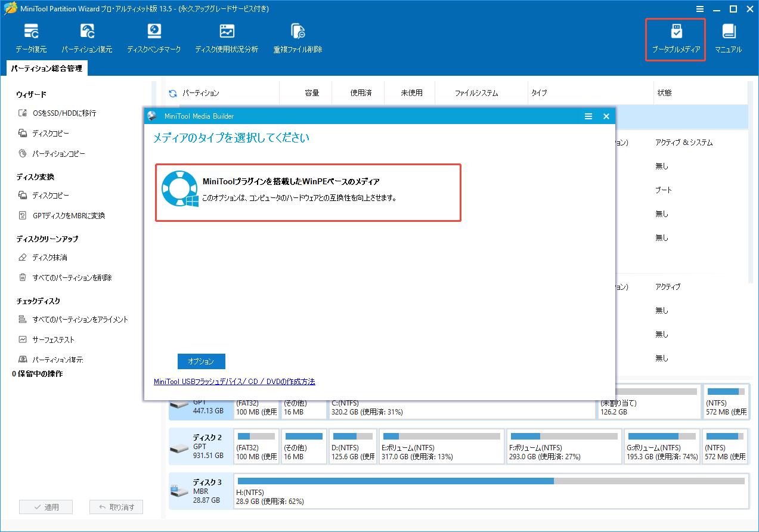Image resolution: width=759 pixels, height=532 pixels.
Task: Open the Media Builder dialog hamburger menu
Action: [x=588, y=116]
